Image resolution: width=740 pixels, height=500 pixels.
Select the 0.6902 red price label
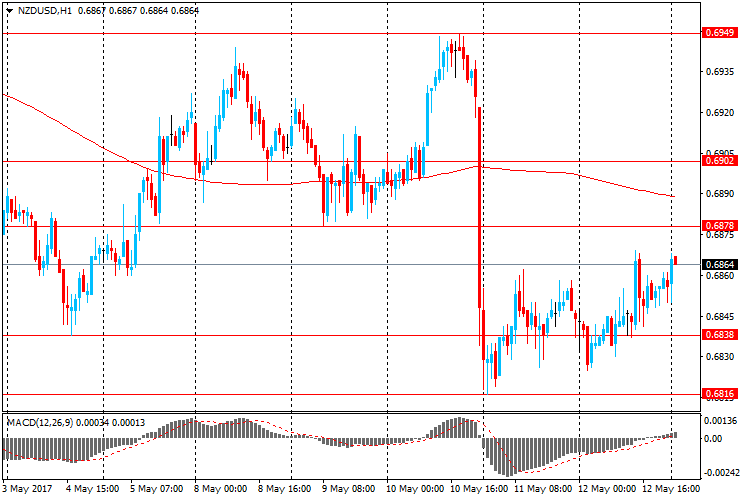[x=720, y=161]
